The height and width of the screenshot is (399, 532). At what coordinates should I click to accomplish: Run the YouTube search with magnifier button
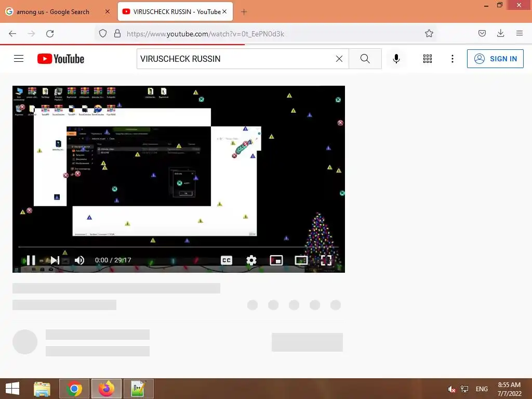tap(365, 59)
